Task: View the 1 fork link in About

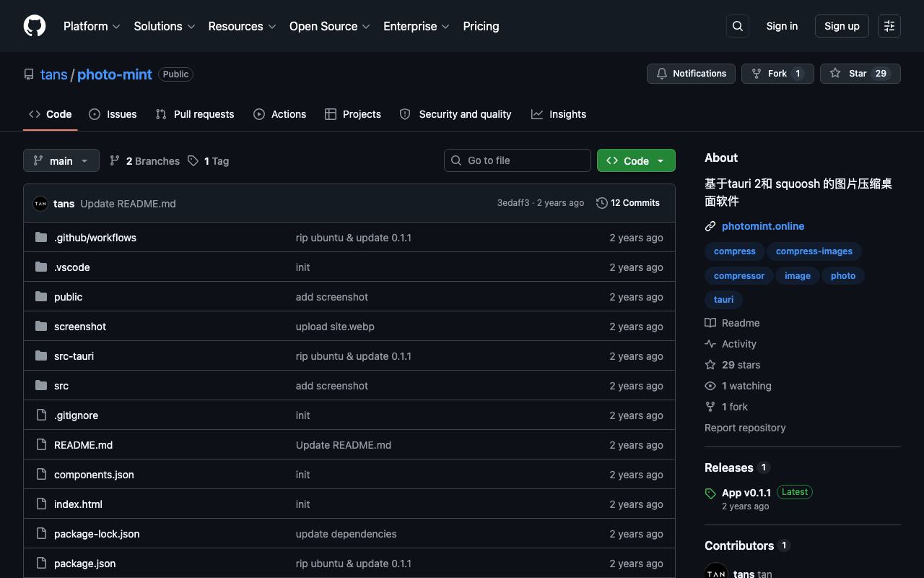Action: point(726,407)
